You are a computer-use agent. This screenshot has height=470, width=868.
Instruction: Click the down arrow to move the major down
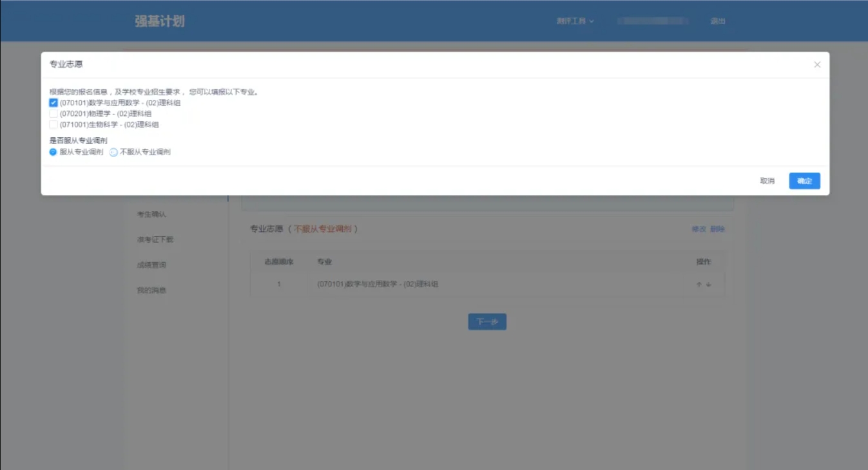709,285
